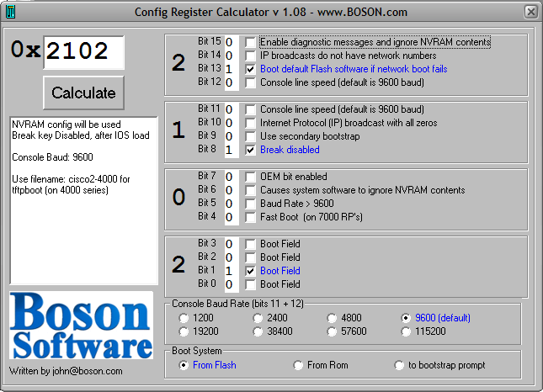Choose boot system From Flash

(184, 365)
